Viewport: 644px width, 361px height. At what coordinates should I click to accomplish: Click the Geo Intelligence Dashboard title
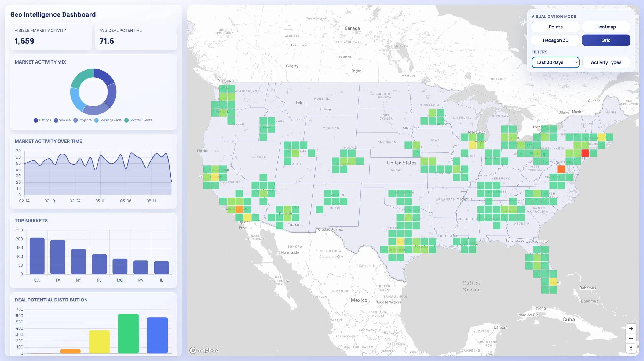(53, 14)
